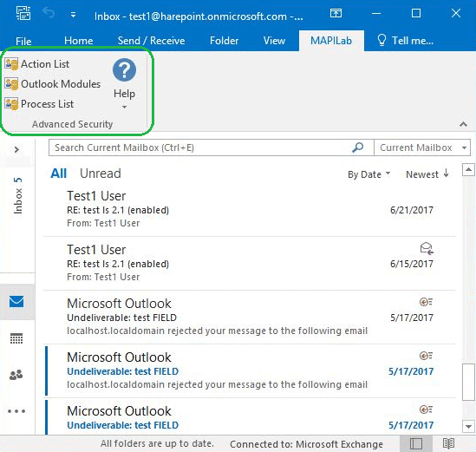Click the replied icon on 6/15/2017 message

coord(427,248)
